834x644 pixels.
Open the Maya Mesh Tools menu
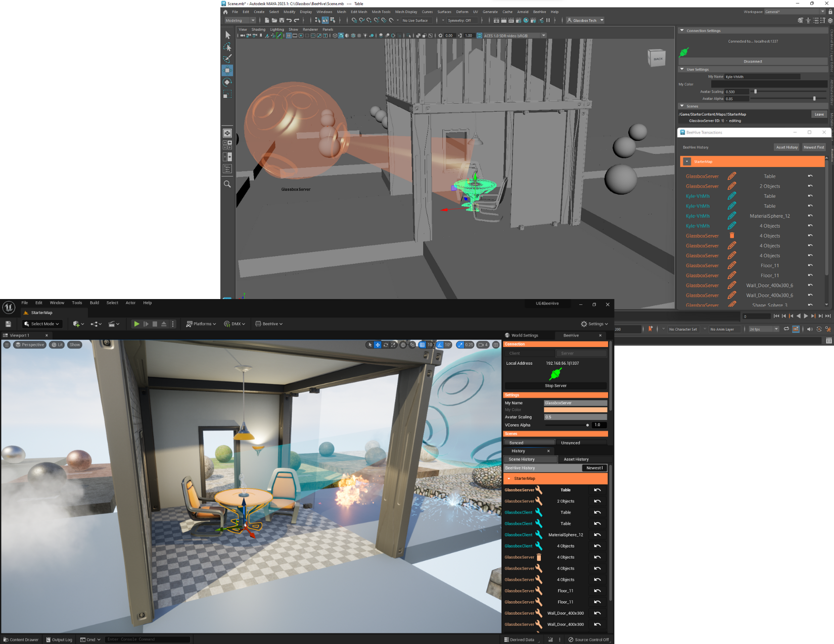tap(381, 12)
